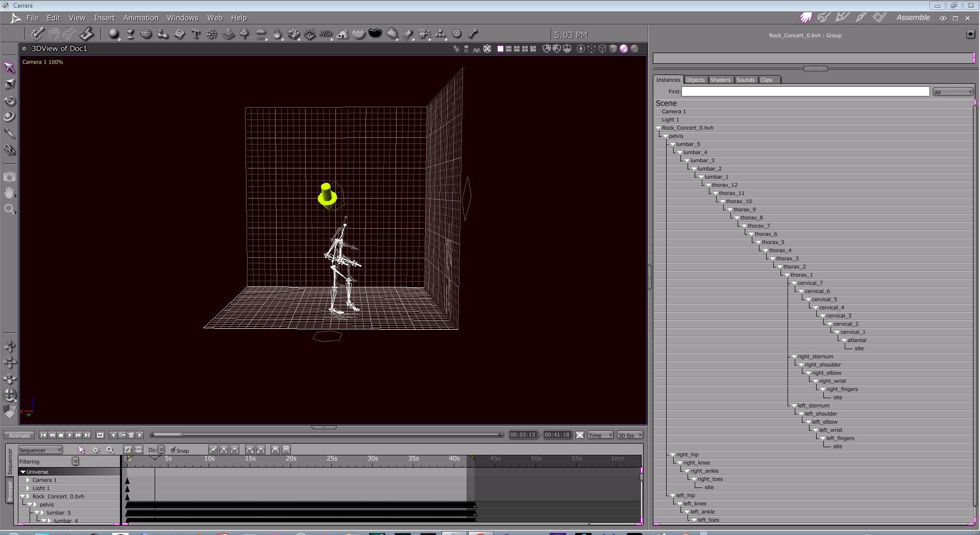Click the plant/tree insert icon
This screenshot has width=980, height=535.
pyautogui.click(x=244, y=34)
